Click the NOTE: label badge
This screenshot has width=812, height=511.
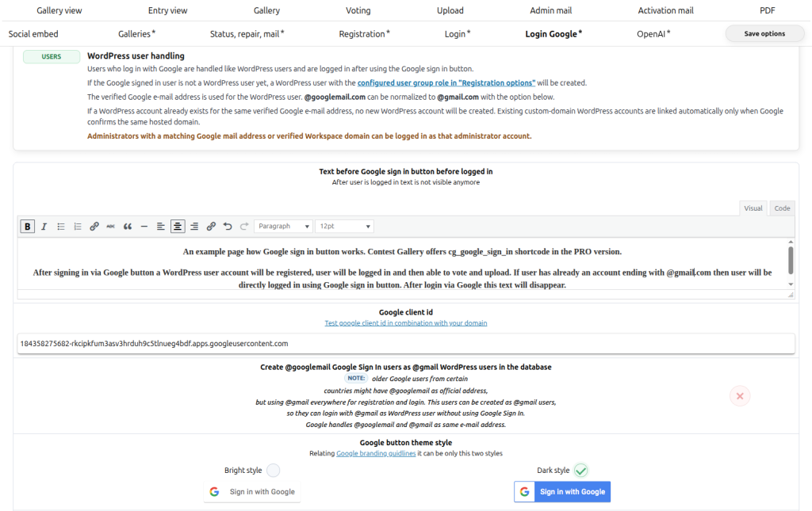[356, 378]
